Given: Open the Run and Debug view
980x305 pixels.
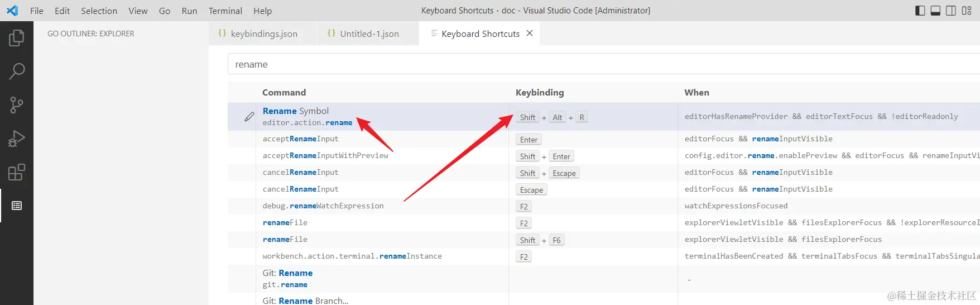Looking at the screenshot, I should [x=17, y=139].
